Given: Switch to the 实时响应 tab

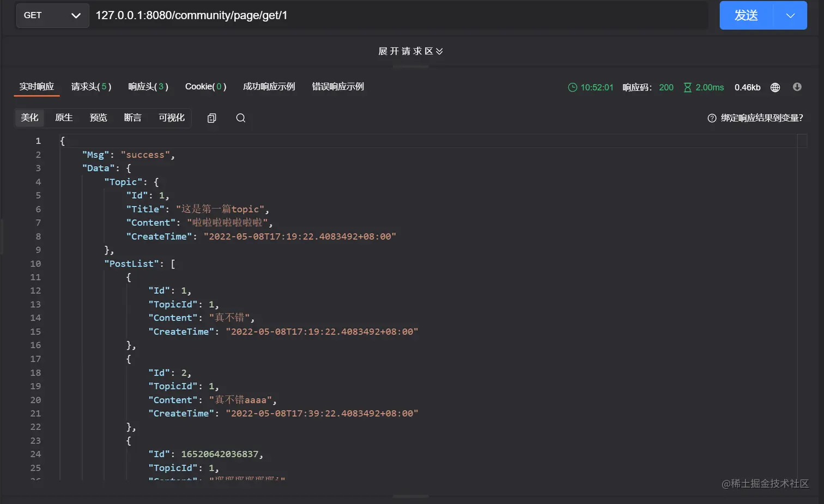Looking at the screenshot, I should (x=37, y=87).
